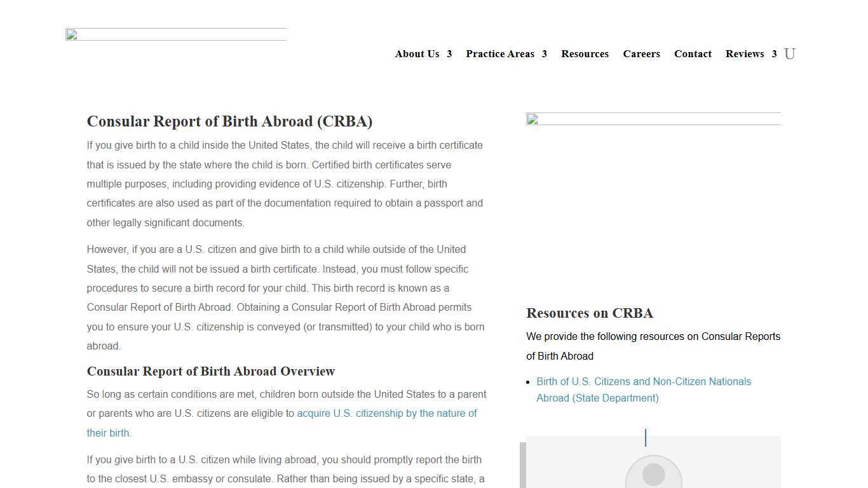Image resolution: width=868 pixels, height=488 pixels.
Task: Click the Consular Report of Birth Abroad Overview heading
Action: tap(211, 371)
